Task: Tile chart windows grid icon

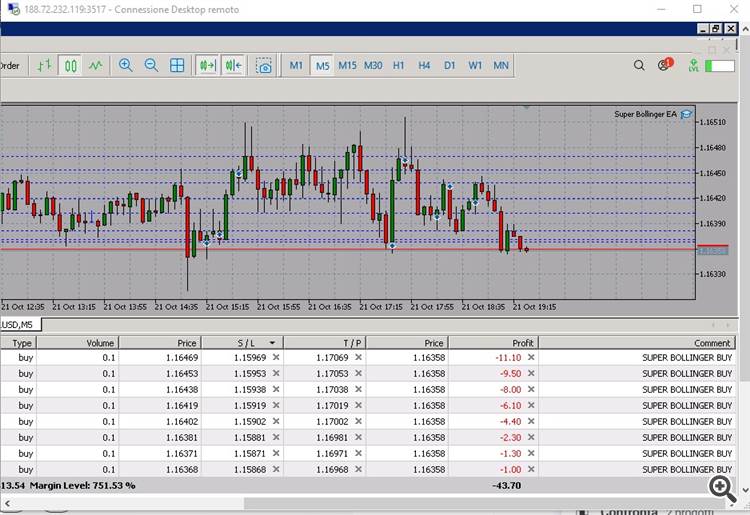Action: (177, 66)
